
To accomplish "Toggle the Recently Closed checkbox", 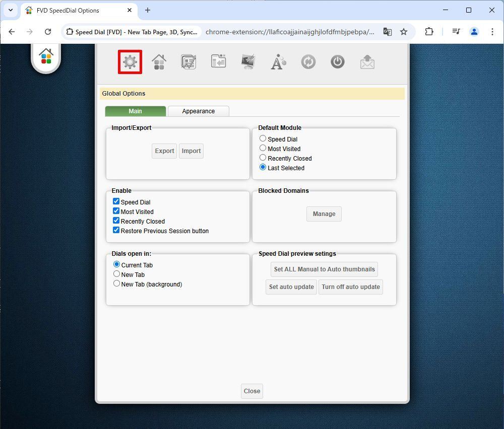I will (116, 221).
